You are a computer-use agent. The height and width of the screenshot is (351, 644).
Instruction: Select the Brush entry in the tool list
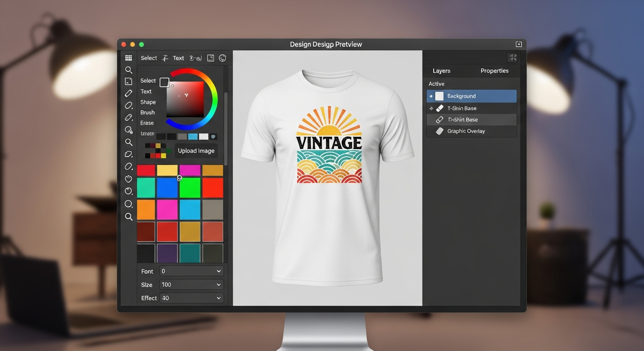click(x=147, y=112)
